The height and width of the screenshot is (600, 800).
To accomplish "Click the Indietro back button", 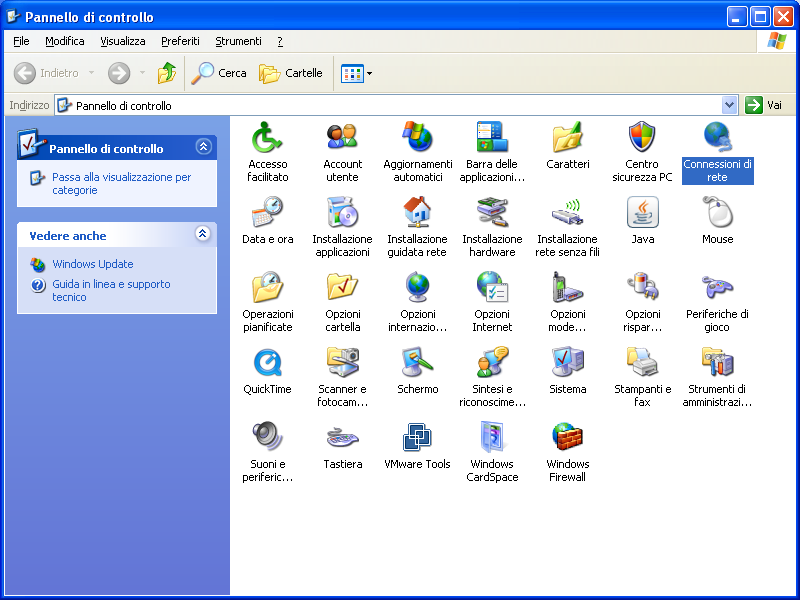I will click(46, 73).
